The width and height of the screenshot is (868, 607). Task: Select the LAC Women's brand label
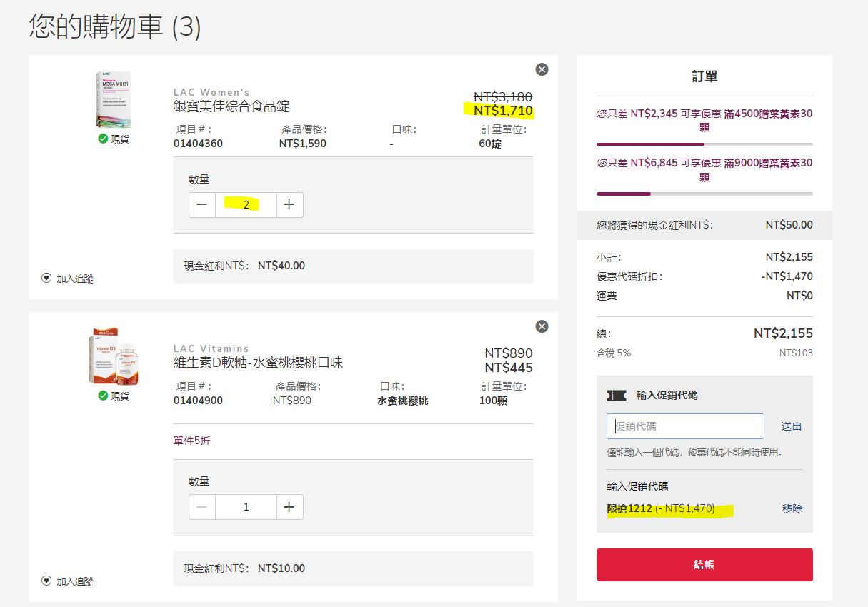(211, 92)
